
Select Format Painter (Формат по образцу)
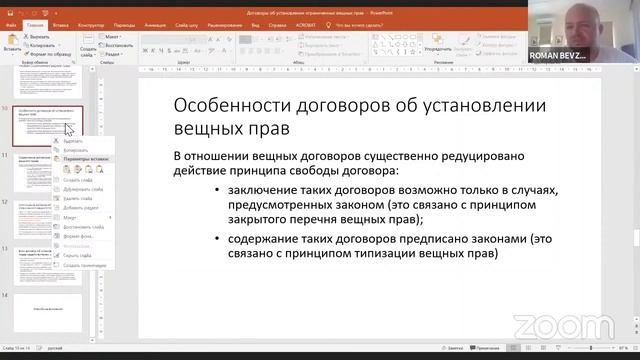click(x=47, y=54)
